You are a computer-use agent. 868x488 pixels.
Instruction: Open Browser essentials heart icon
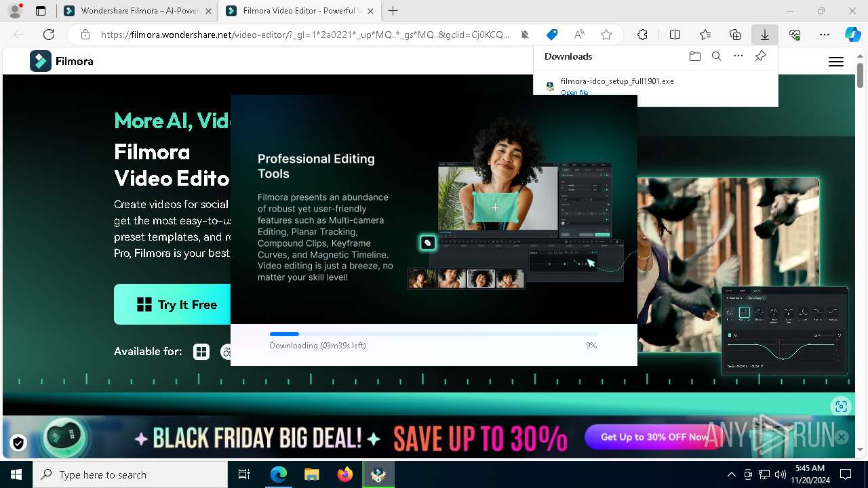click(x=795, y=35)
